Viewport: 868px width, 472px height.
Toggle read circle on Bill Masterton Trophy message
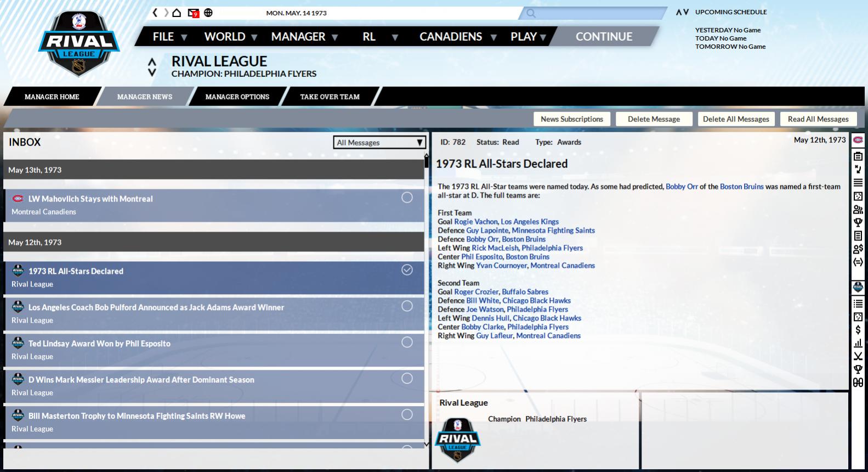(x=407, y=414)
